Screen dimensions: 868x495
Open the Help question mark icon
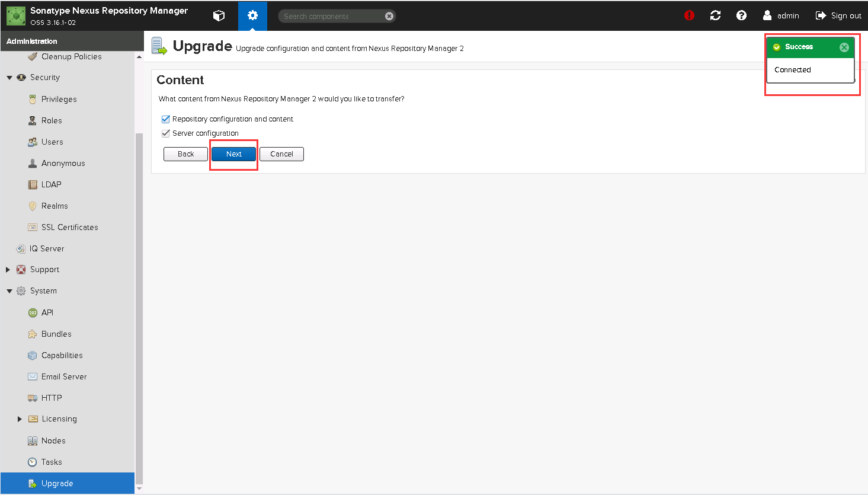tap(741, 15)
